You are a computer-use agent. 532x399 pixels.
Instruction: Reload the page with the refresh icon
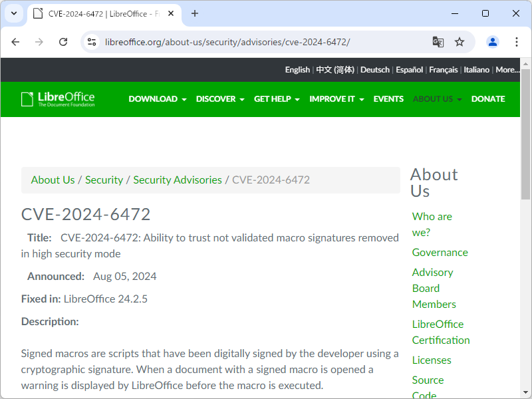coord(63,42)
